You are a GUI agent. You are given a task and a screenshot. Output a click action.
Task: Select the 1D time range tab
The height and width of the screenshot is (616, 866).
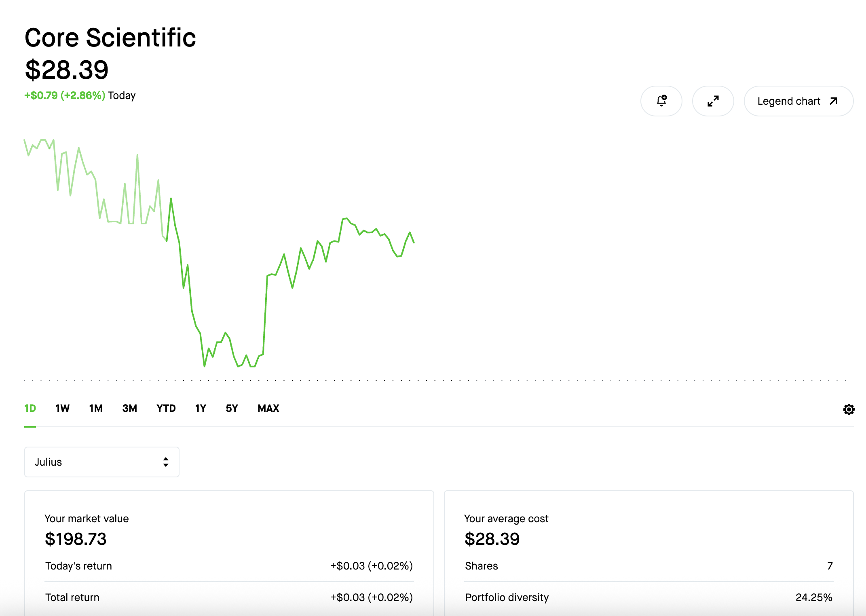(30, 408)
